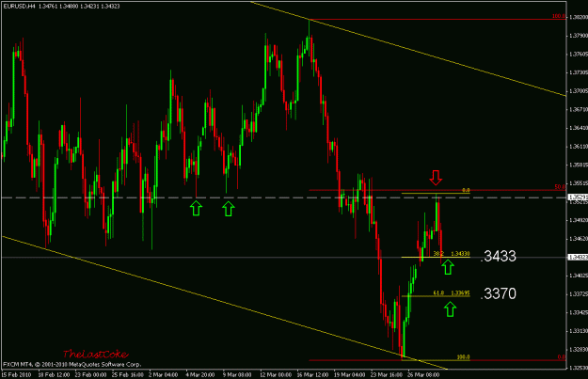Click the FXCM MT4 MetaQuotes copyright text
The height and width of the screenshot is (379, 588).
(x=72, y=364)
